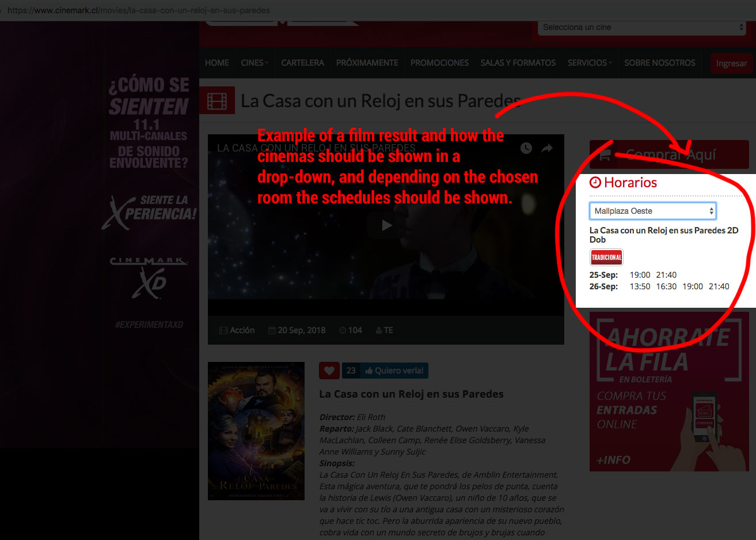Open the Ahórrate la fila banner
The width and height of the screenshot is (756, 540).
tap(669, 391)
